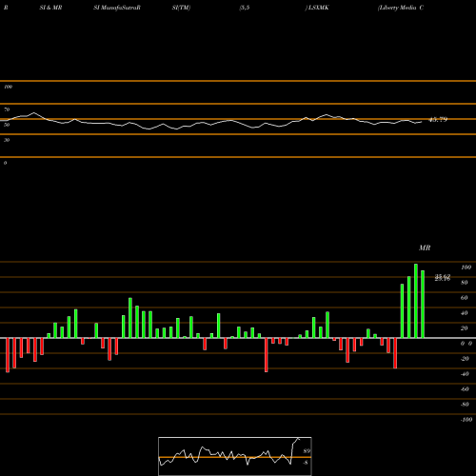The width and height of the screenshot is (476, 476).
Task: Click the 'SI MunafaSutraR' header text
Action: coord(117,8)
